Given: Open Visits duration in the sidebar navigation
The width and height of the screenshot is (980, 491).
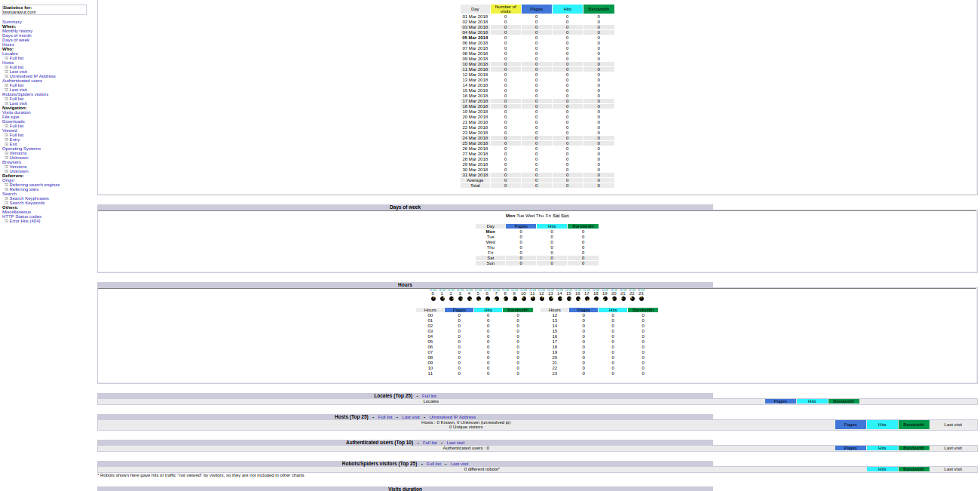Looking at the screenshot, I should 17,112.
